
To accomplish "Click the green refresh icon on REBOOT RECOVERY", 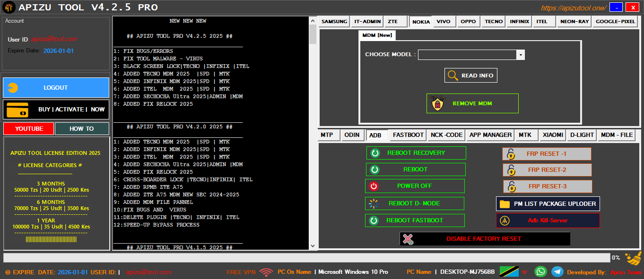I will click(375, 153).
